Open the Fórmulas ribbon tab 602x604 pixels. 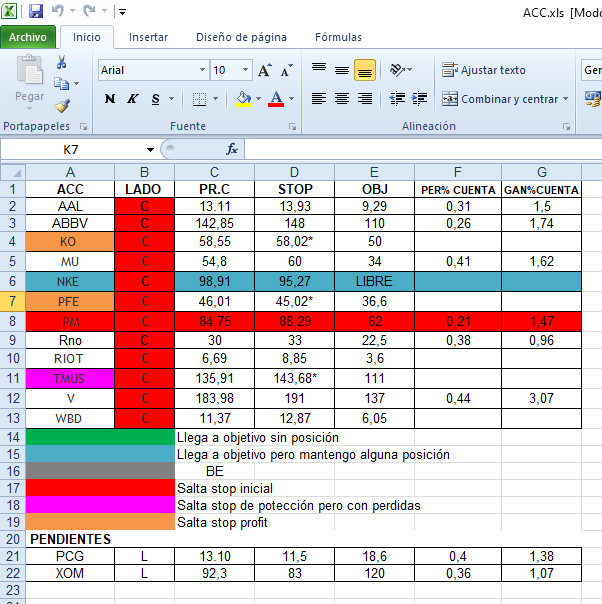coord(338,37)
